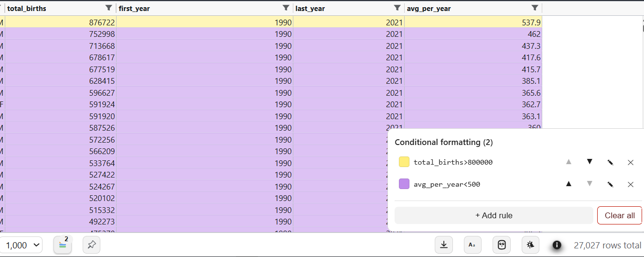
Task: Select the avg_per_year cell 417.6
Action: click(x=473, y=57)
